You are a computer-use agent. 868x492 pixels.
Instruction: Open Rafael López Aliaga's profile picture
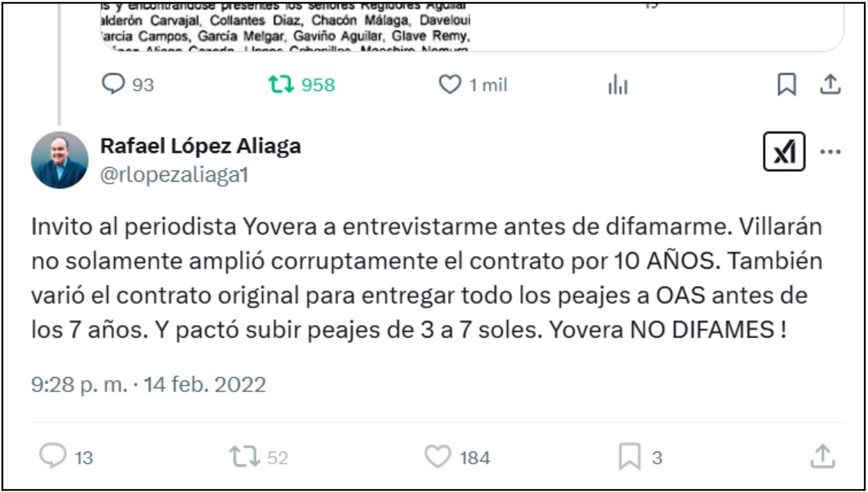tap(60, 160)
